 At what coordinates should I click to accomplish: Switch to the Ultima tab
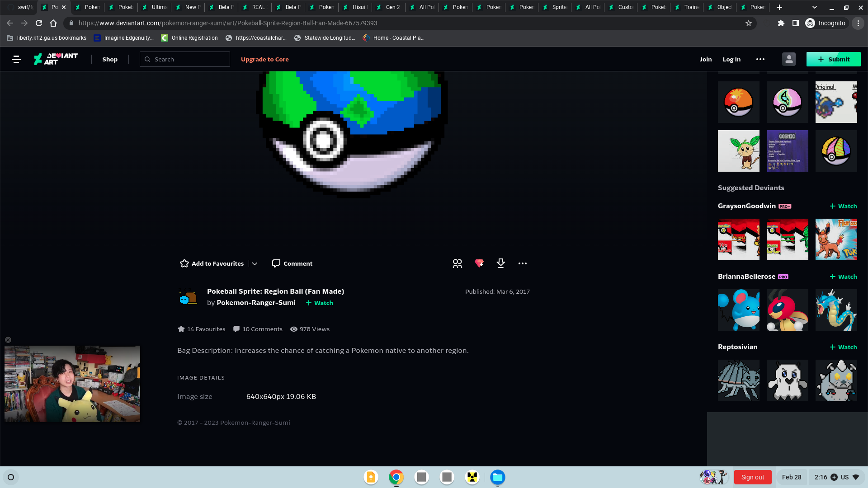(155, 7)
